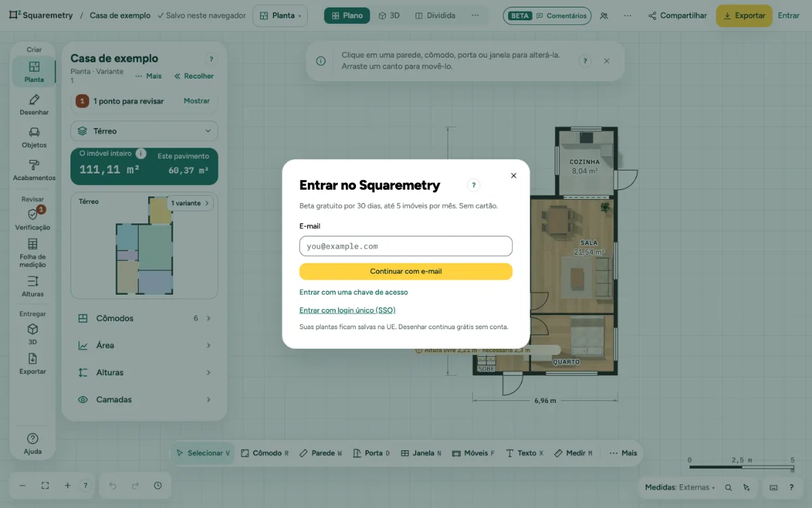Open the Térreo floor dropdown
Screen dimensions: 812x508
click(x=144, y=131)
